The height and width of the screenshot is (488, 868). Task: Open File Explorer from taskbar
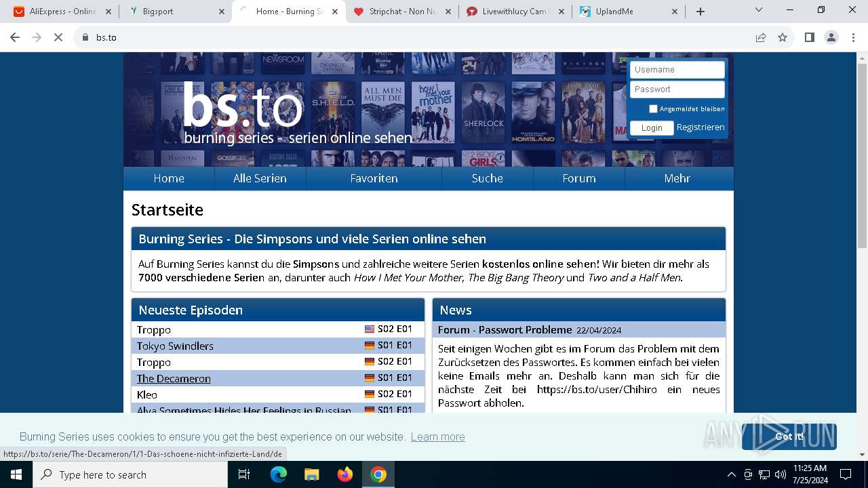tap(311, 474)
